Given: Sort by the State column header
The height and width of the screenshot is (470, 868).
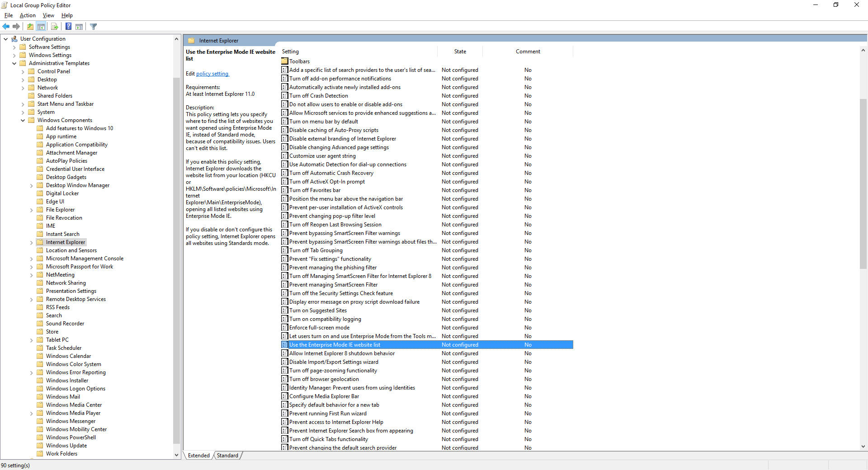Looking at the screenshot, I should (x=460, y=52).
